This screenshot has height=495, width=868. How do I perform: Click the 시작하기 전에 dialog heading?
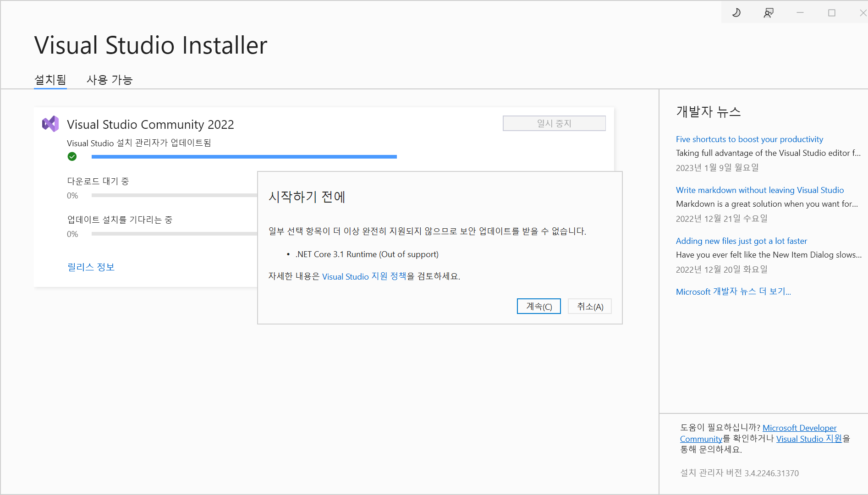tap(307, 197)
